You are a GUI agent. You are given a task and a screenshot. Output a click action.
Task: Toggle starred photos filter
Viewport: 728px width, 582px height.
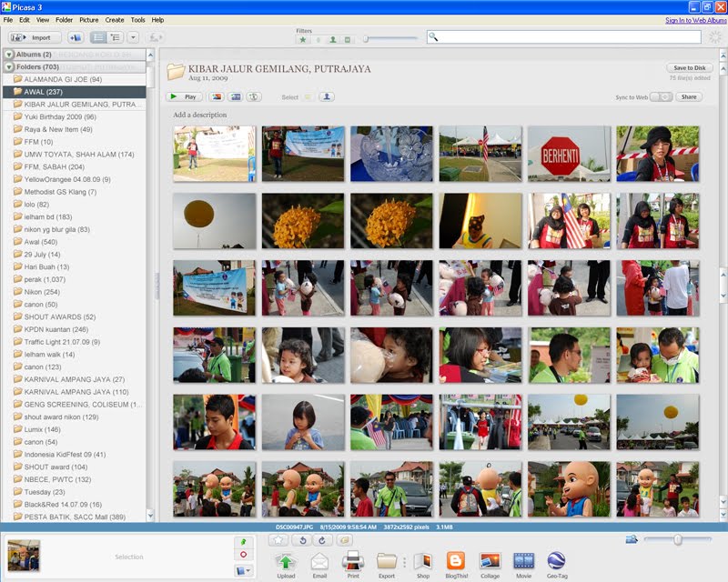(303, 40)
